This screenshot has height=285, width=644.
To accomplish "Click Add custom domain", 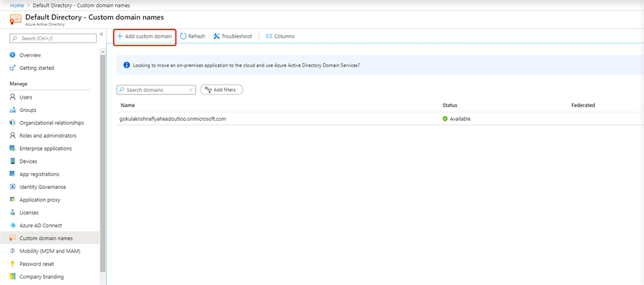I will click(145, 36).
